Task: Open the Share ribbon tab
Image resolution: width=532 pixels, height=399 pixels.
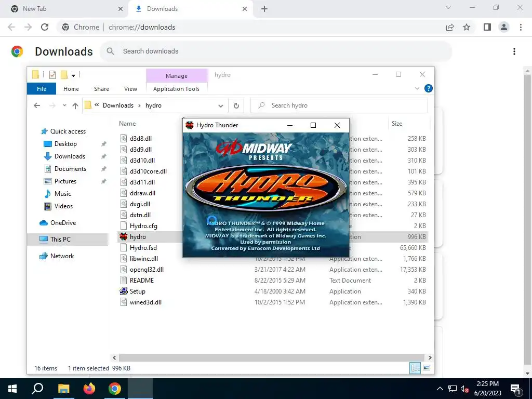Action: pos(101,89)
